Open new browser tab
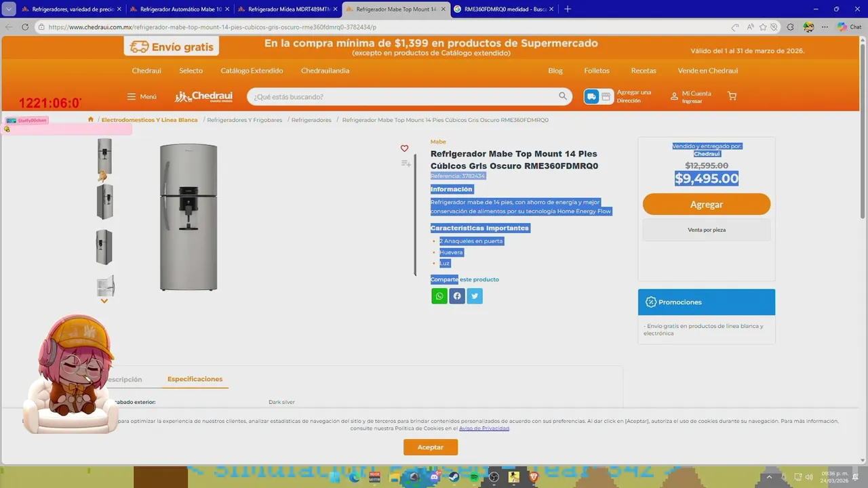Screen dimensions: 868x488 tap(568, 9)
